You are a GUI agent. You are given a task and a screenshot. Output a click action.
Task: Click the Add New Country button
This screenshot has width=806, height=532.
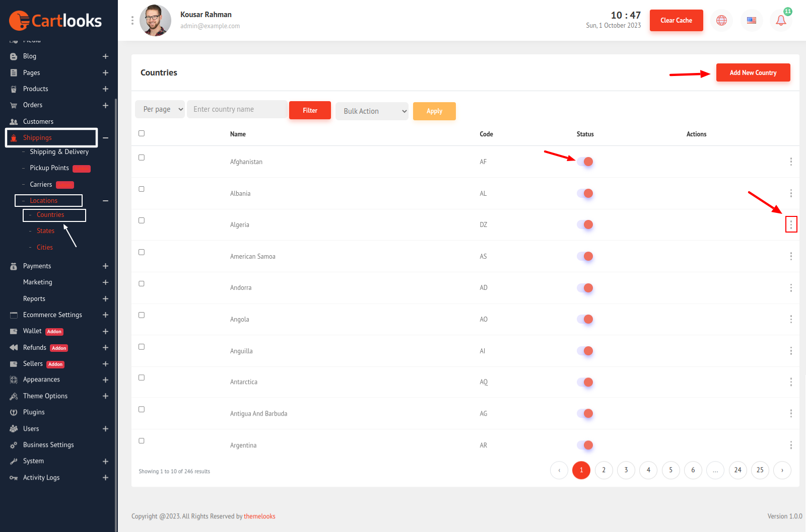click(753, 72)
